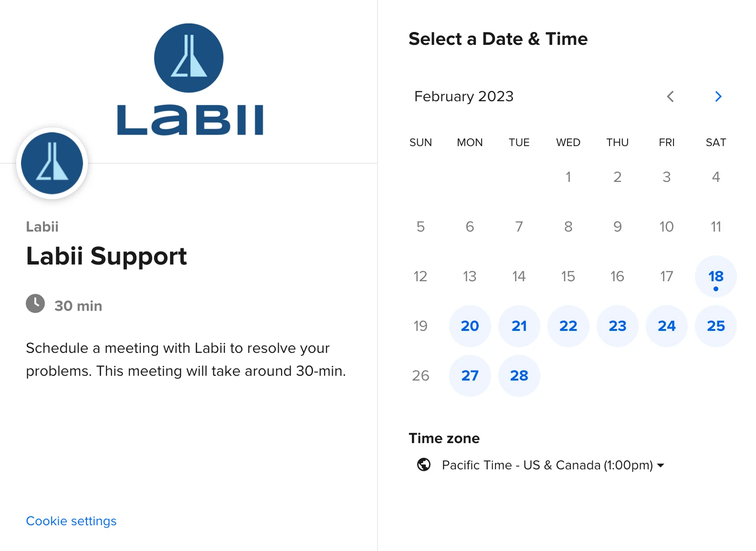The width and height of the screenshot is (756, 551).
Task: Pick February 24 on the calendar
Action: (666, 326)
